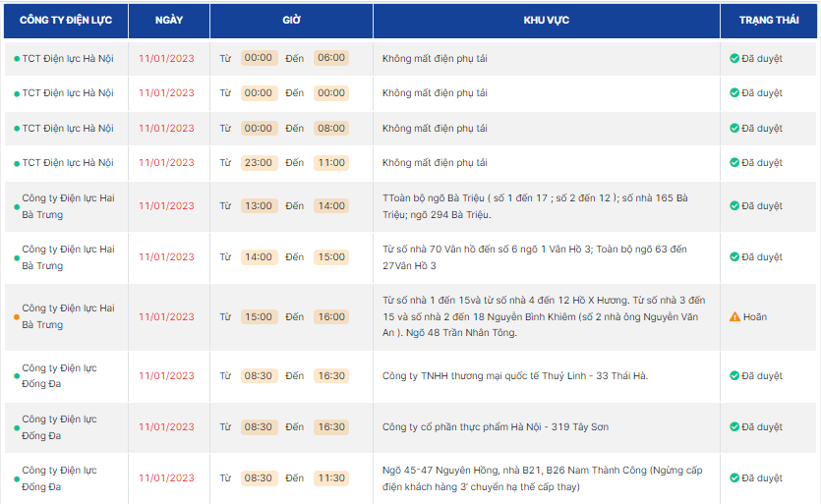This screenshot has width=821, height=504.
Task: Click the green dot in the 08:30–11:30 Đống Đa row
Action: [17, 478]
